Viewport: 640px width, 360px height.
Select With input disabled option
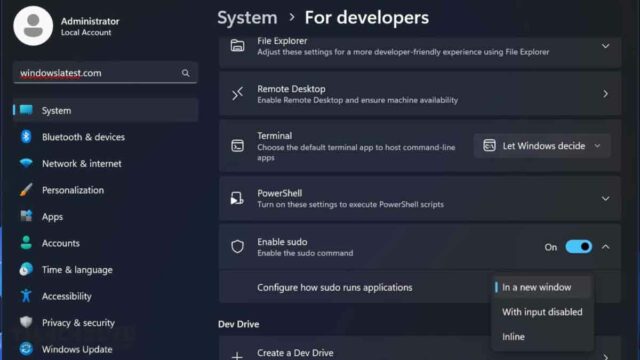point(542,312)
